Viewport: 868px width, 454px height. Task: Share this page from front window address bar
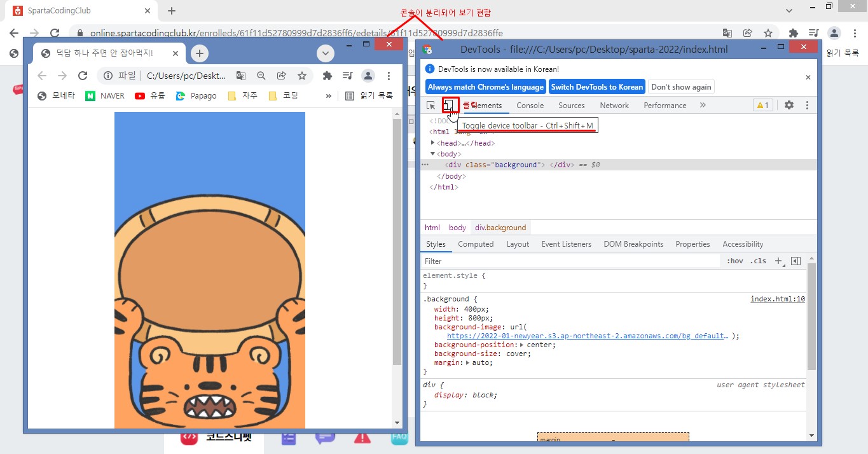(x=282, y=76)
